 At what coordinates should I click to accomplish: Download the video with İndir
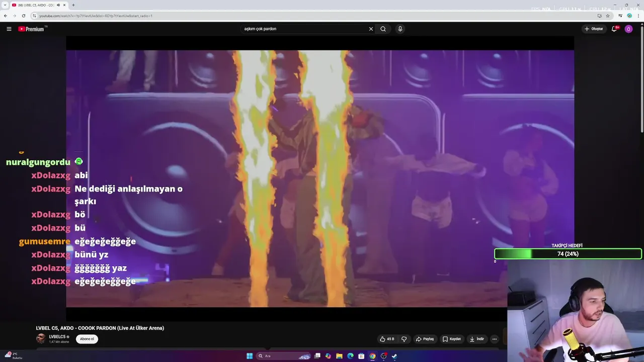tap(477, 339)
